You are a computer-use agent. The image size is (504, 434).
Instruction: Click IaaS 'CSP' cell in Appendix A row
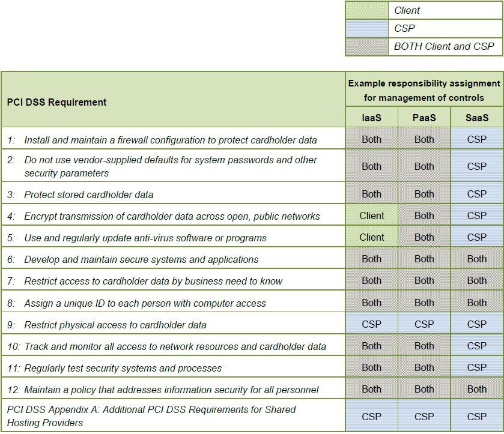372,417
